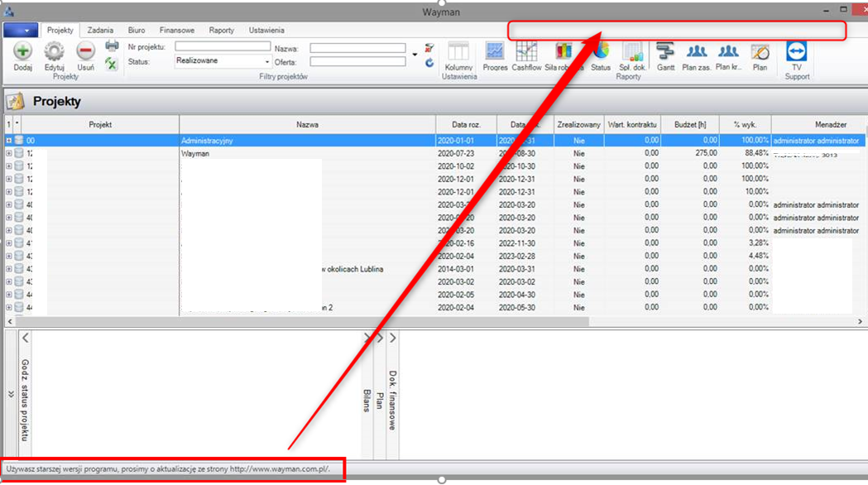Switch to the Projekty ribbon tab
The width and height of the screenshot is (868, 485).
click(60, 31)
